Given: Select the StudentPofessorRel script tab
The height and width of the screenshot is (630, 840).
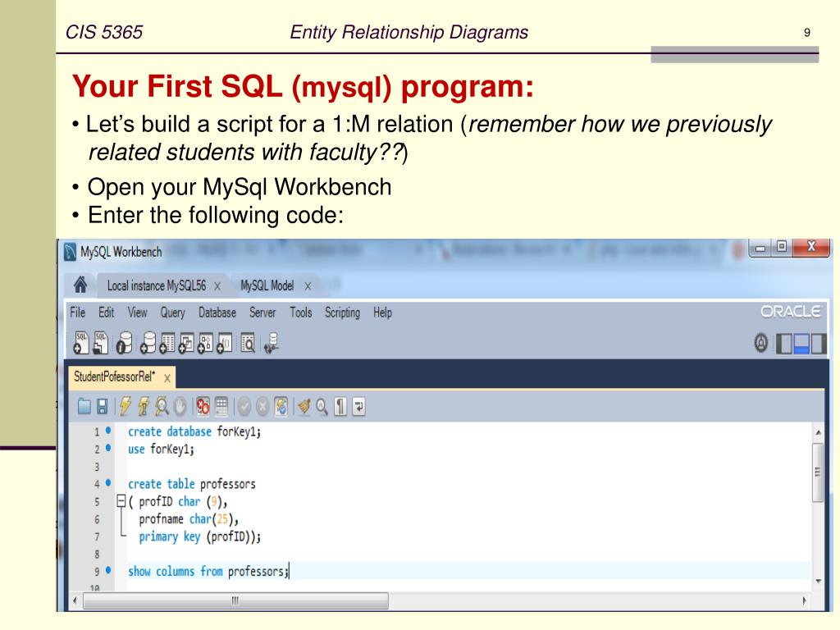Looking at the screenshot, I should tap(115, 377).
